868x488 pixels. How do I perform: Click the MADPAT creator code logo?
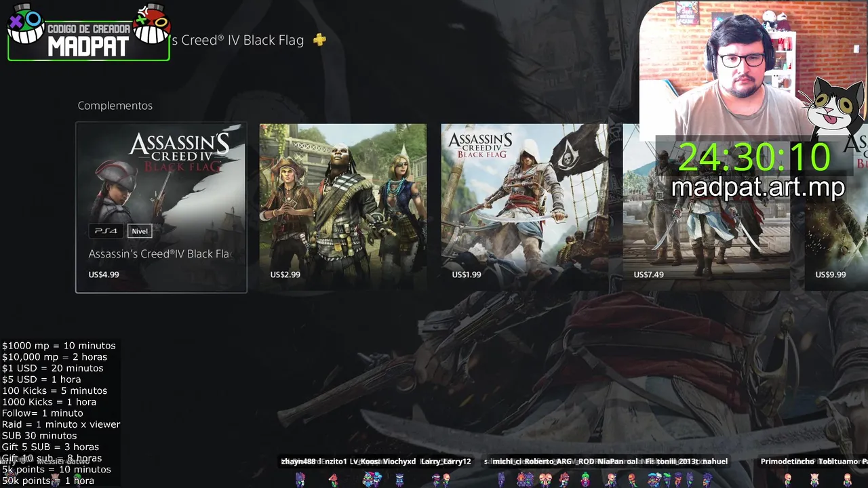tap(88, 33)
